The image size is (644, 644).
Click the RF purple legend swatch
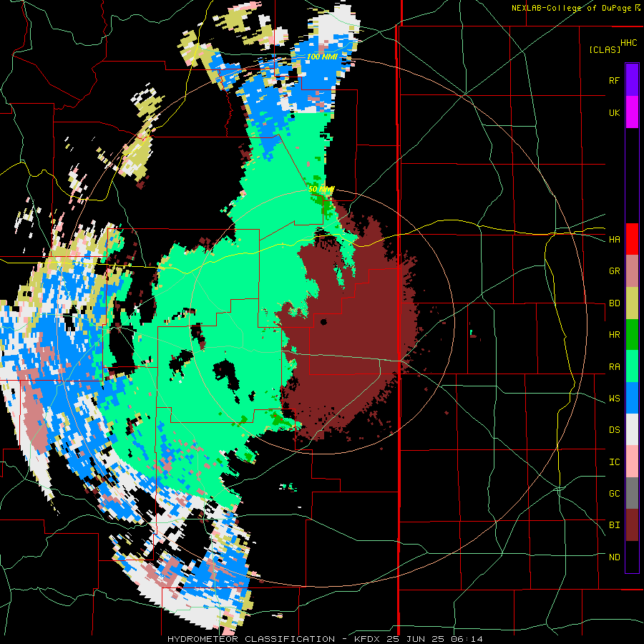pyautogui.click(x=632, y=80)
